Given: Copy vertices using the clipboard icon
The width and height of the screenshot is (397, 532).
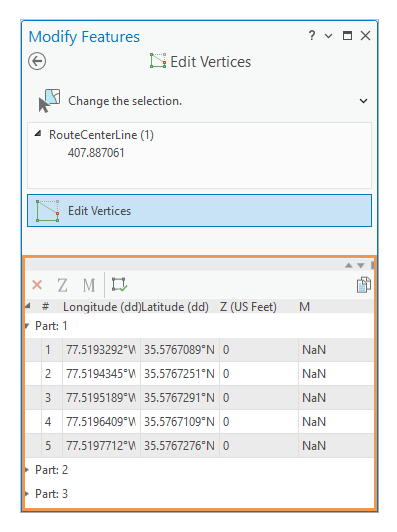Looking at the screenshot, I should pos(364,285).
